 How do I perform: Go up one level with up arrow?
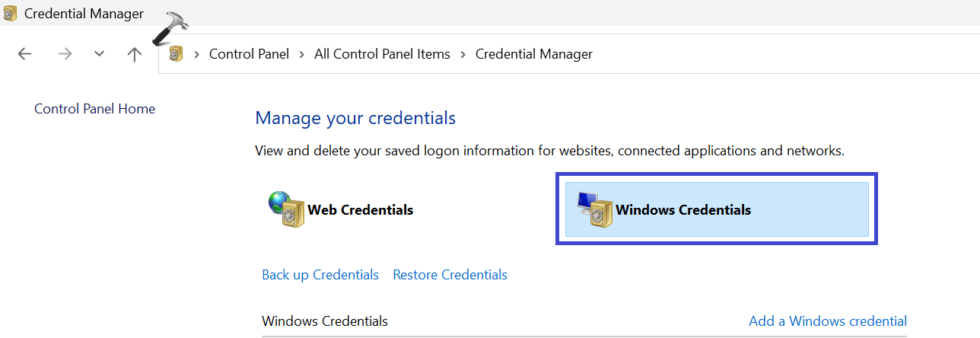135,54
